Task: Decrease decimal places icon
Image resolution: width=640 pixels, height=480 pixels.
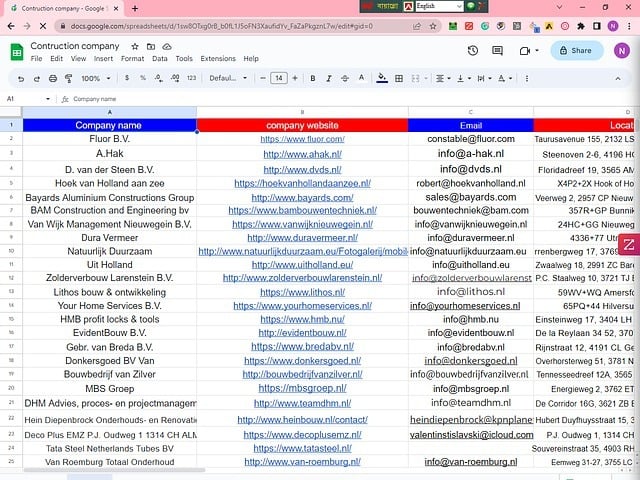Action: click(x=159, y=78)
